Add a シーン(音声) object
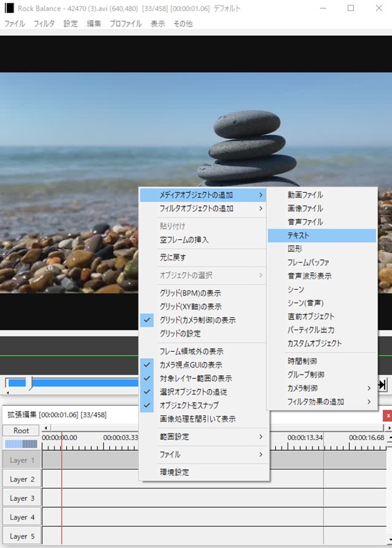Image resolution: width=392 pixels, height=548 pixels. tap(322, 303)
